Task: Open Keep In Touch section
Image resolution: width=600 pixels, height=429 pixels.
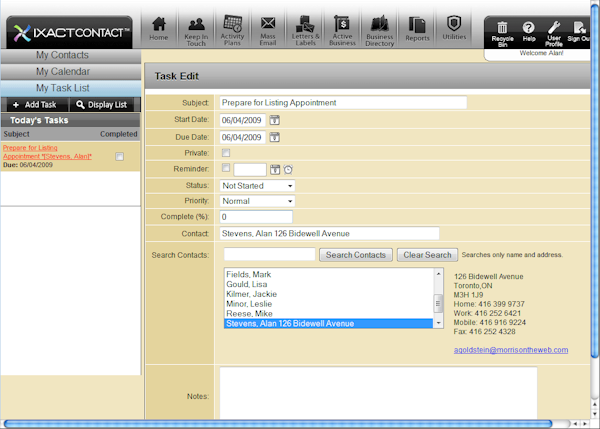Action: click(196, 32)
